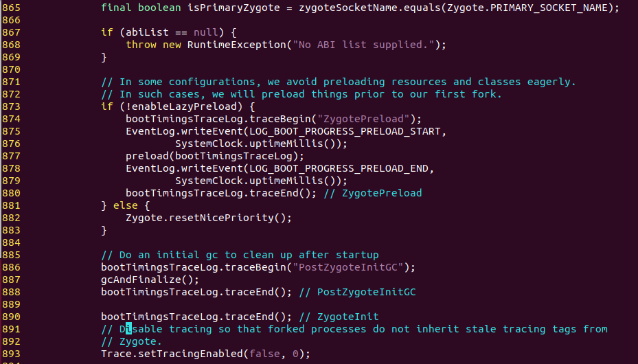Screen dimensions: 638x364
Task: Click the gcAndFinalize() call
Action: (150, 280)
